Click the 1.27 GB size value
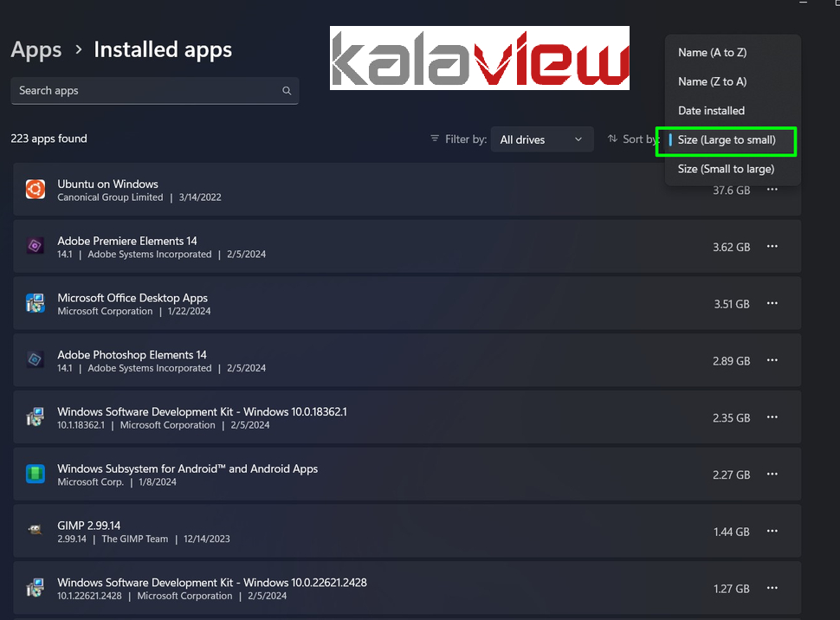 (732, 588)
